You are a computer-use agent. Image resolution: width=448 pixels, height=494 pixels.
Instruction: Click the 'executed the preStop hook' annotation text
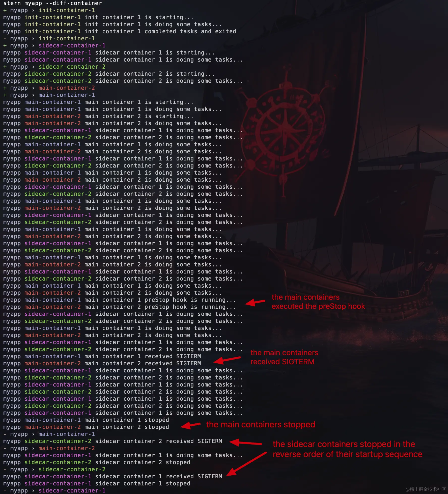[318, 306]
